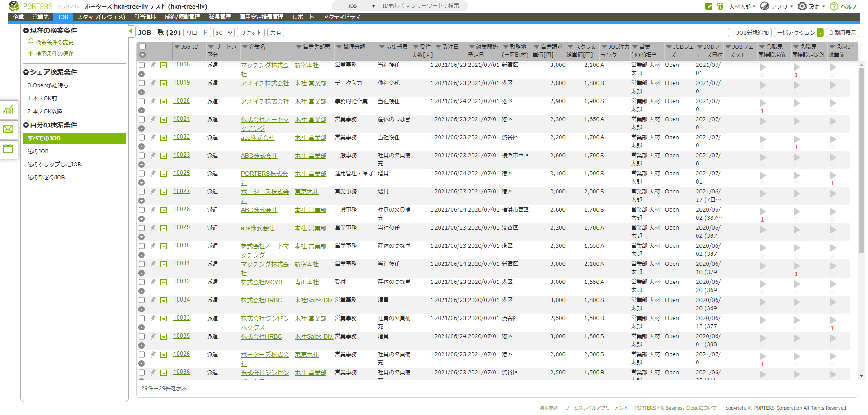Viewport: 868px width, 415px height.
Task: Click the PORTERS logo icon
Action: 14,6
